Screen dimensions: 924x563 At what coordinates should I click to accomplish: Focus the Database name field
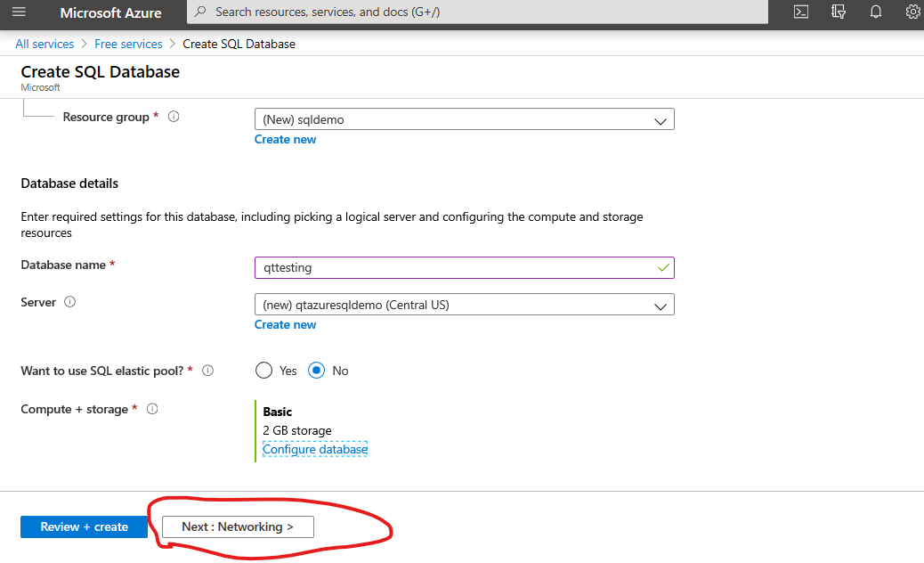[465, 267]
